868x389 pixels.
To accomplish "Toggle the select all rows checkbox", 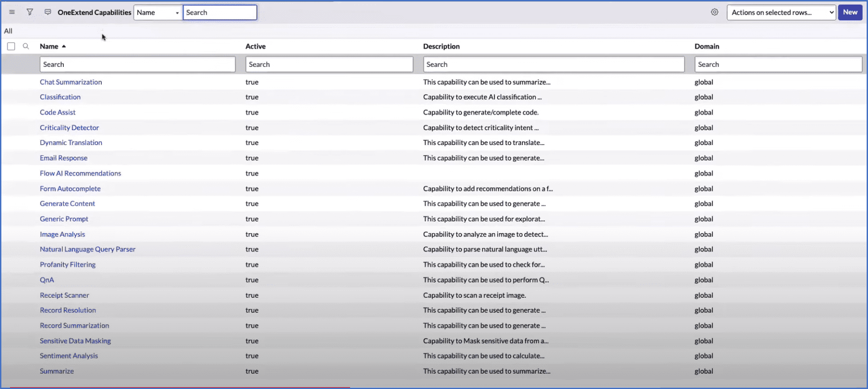I will (x=11, y=46).
